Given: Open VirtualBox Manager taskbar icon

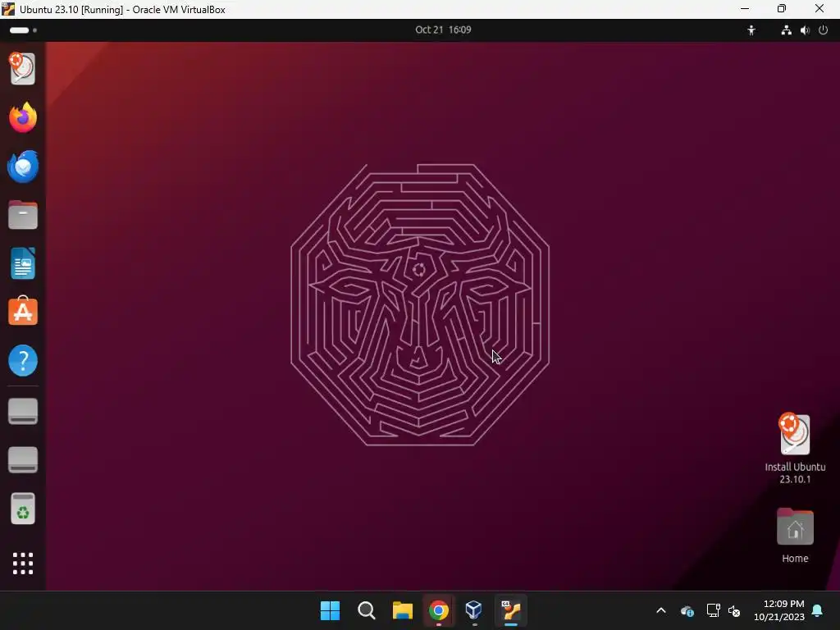Looking at the screenshot, I should tap(474, 610).
